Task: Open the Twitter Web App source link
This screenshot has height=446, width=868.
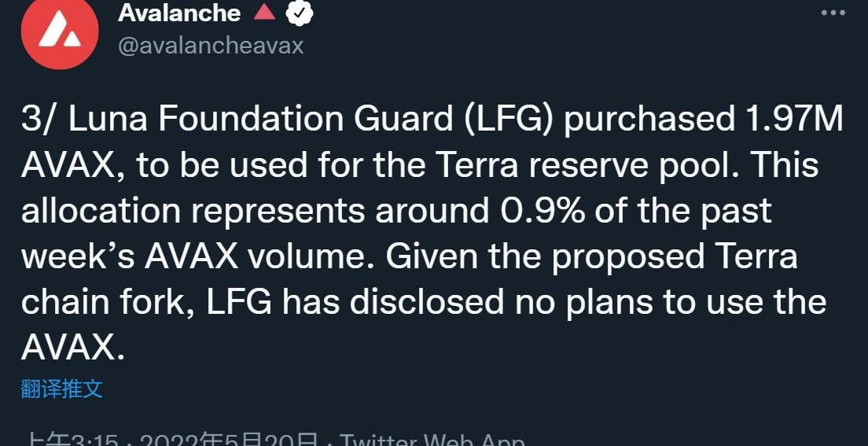Action: (432, 439)
